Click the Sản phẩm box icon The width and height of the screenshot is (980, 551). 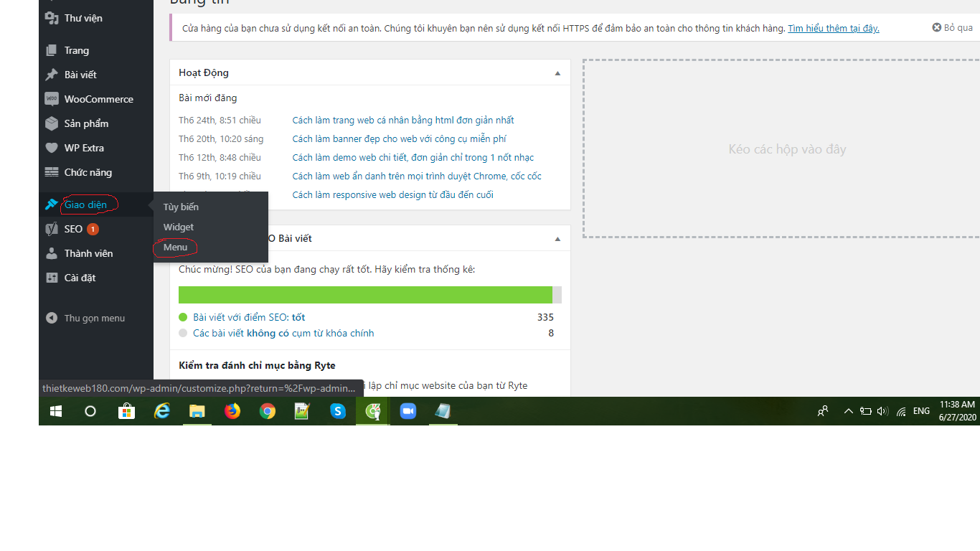[52, 123]
